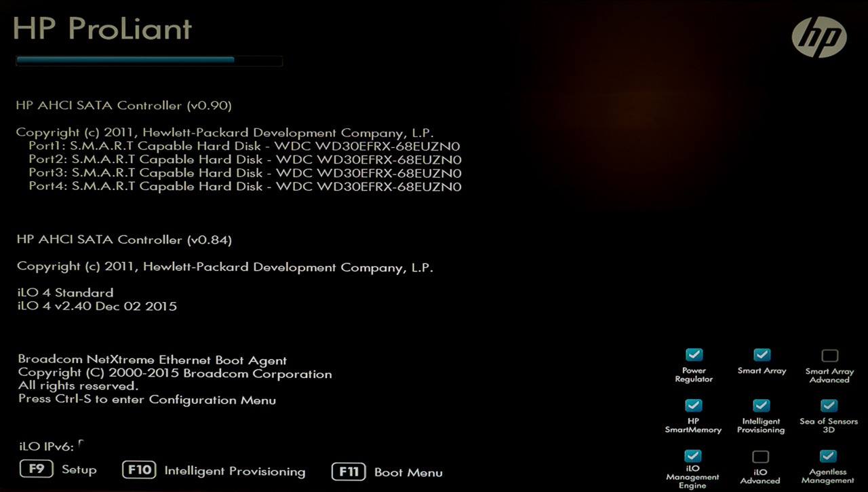Open the Boot Menu option
The height and width of the screenshot is (492, 868).
coord(408,472)
